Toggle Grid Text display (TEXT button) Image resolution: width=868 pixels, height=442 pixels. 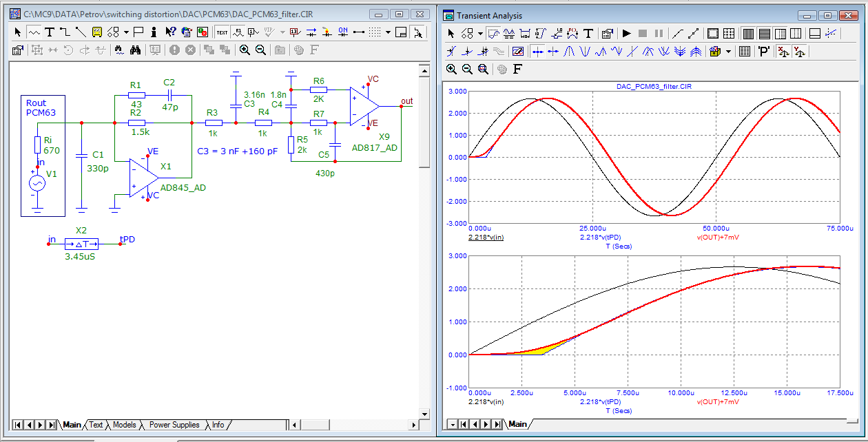pyautogui.click(x=222, y=32)
